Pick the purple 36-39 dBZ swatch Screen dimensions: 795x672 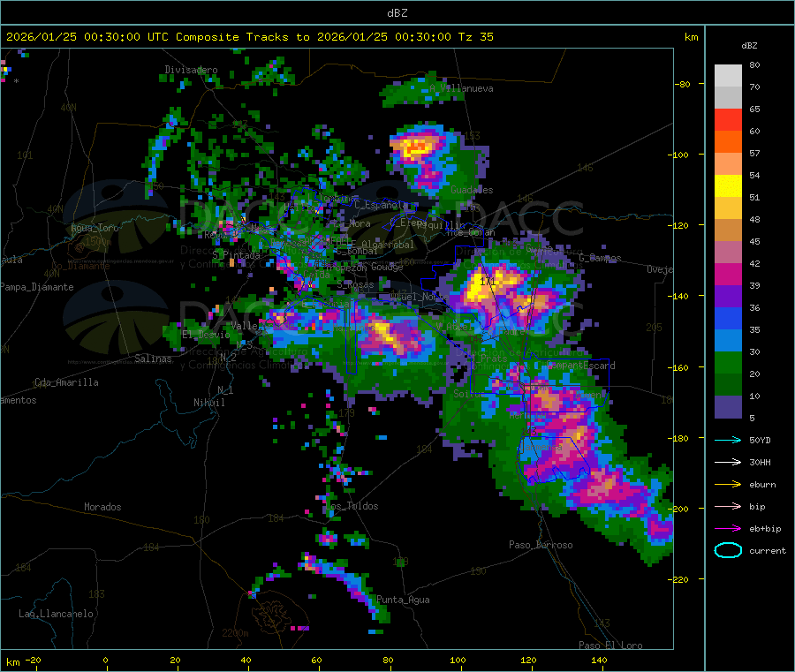[x=728, y=297]
